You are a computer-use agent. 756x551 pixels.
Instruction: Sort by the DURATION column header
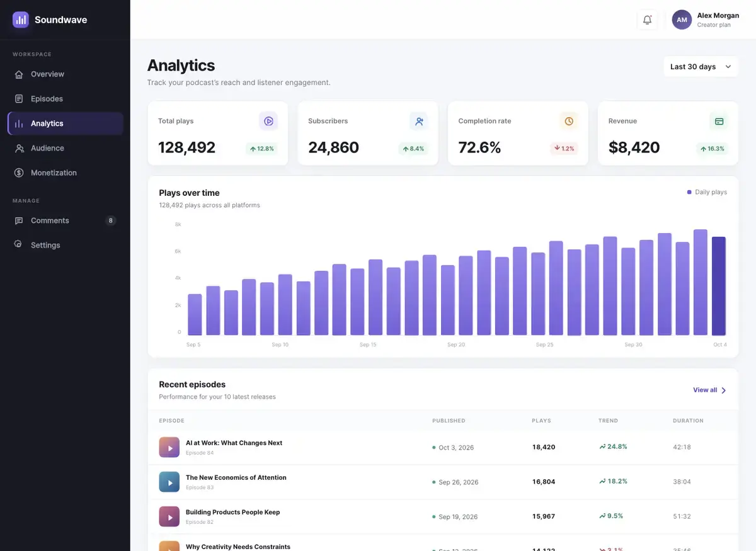(x=688, y=421)
